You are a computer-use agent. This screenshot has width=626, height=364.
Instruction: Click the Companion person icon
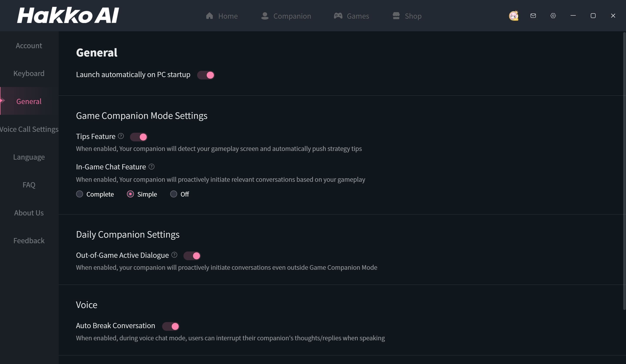pos(265,16)
